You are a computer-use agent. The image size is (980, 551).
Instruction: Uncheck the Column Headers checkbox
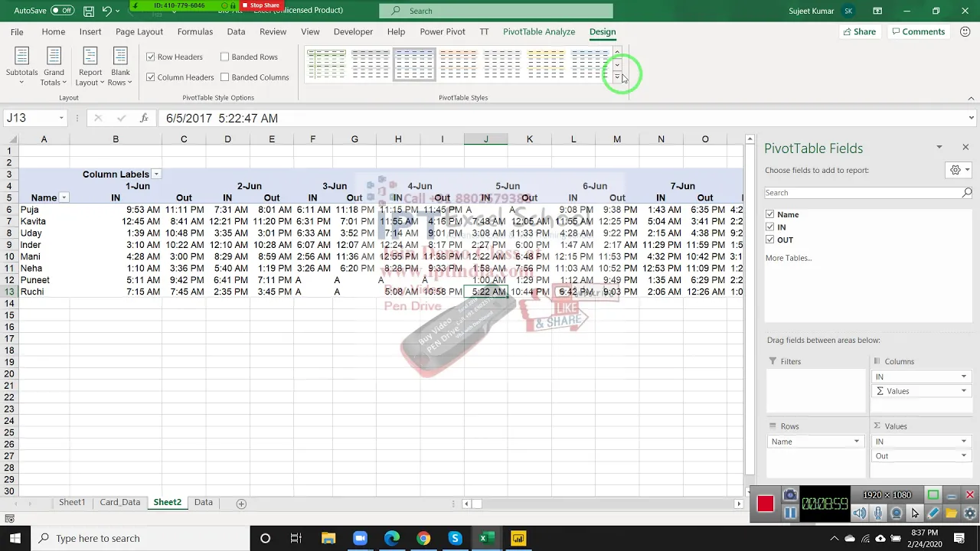(x=151, y=77)
